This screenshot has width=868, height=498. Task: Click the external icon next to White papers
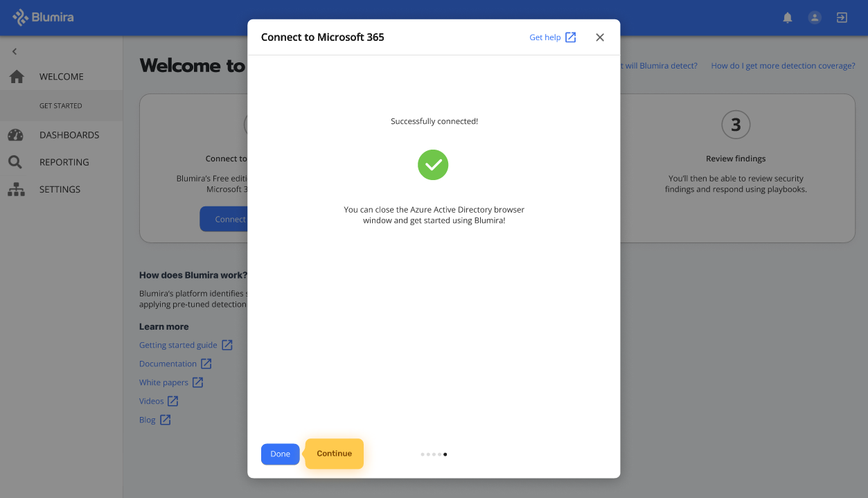(198, 382)
